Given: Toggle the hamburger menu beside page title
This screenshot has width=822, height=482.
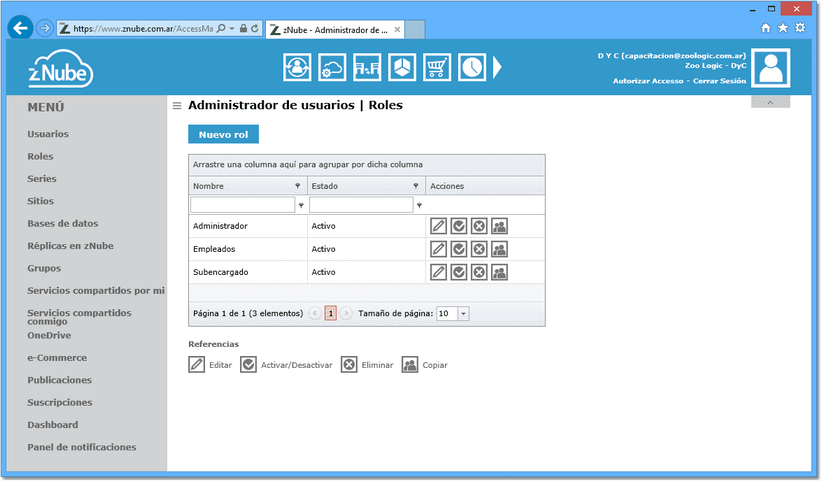Looking at the screenshot, I should 177,106.
